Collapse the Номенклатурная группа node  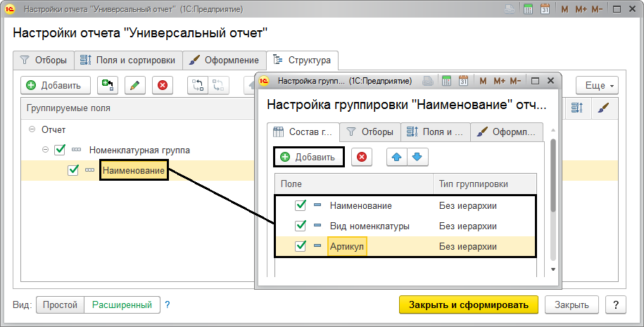pyautogui.click(x=45, y=150)
